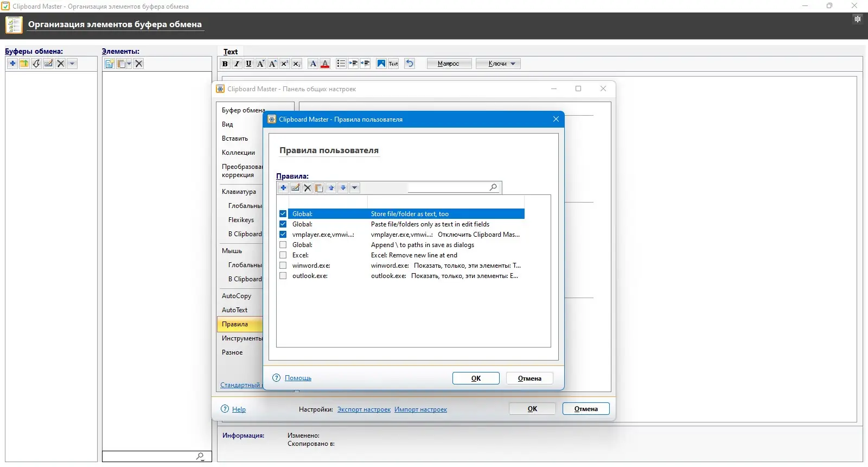Screen dimensions: 868x467
Task: Open the AutoText settings section
Action: click(x=234, y=310)
